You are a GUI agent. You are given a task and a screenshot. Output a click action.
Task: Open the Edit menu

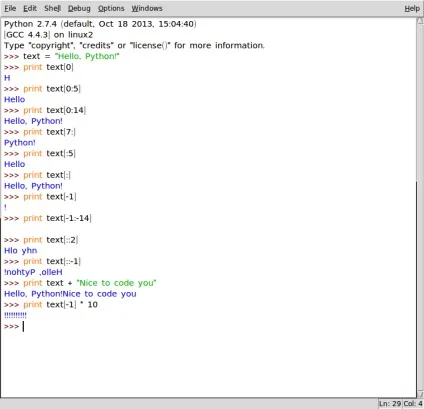[30, 8]
